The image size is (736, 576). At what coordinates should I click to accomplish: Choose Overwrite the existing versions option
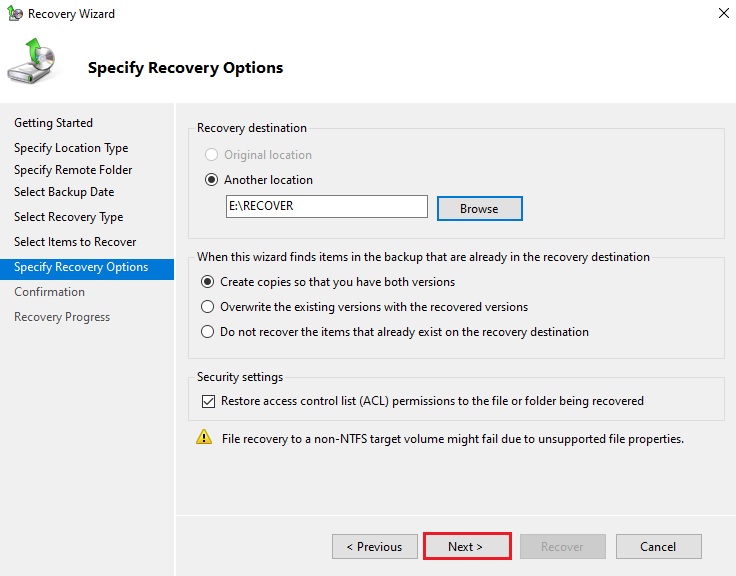click(208, 307)
